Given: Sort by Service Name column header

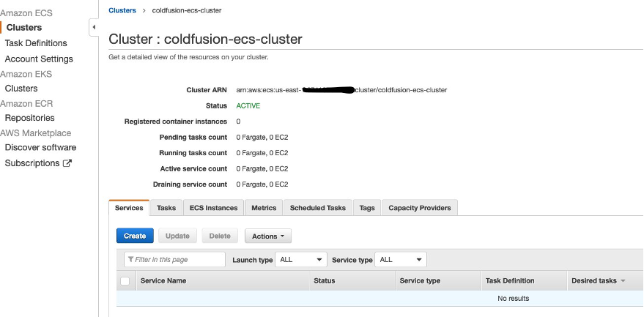Looking at the screenshot, I should [x=163, y=281].
